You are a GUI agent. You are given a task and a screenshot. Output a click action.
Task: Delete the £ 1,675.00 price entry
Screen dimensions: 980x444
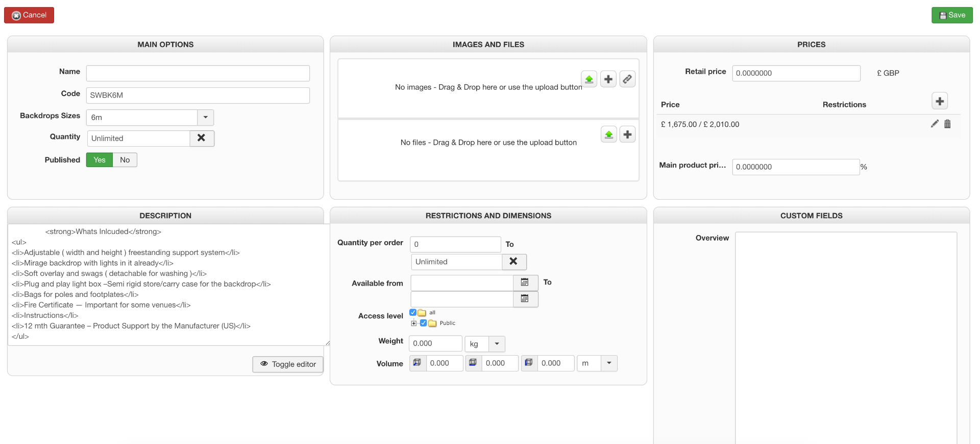click(947, 124)
